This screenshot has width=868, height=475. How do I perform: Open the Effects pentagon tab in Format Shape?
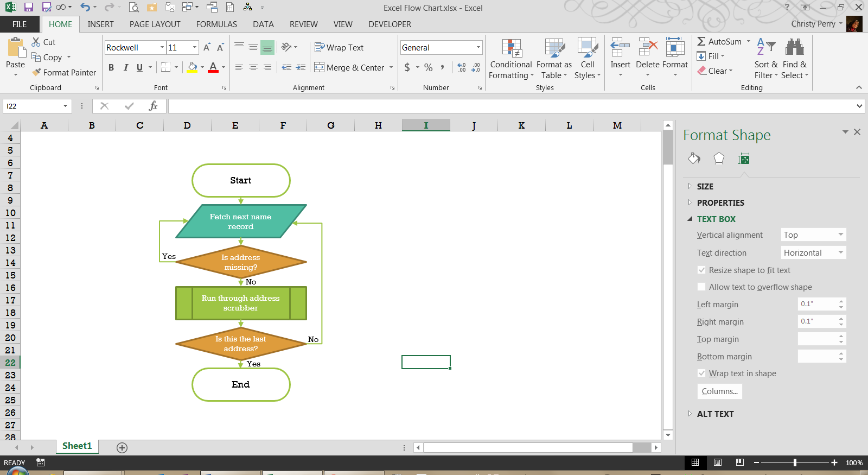pyautogui.click(x=719, y=159)
